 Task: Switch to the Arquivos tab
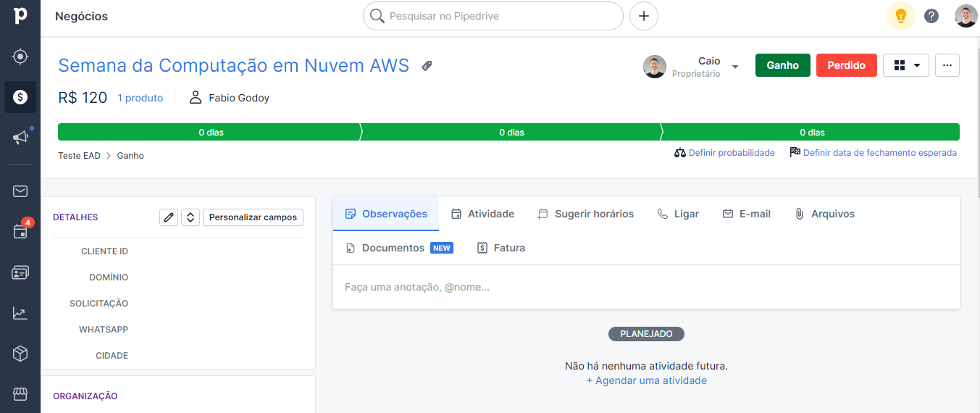click(x=825, y=214)
